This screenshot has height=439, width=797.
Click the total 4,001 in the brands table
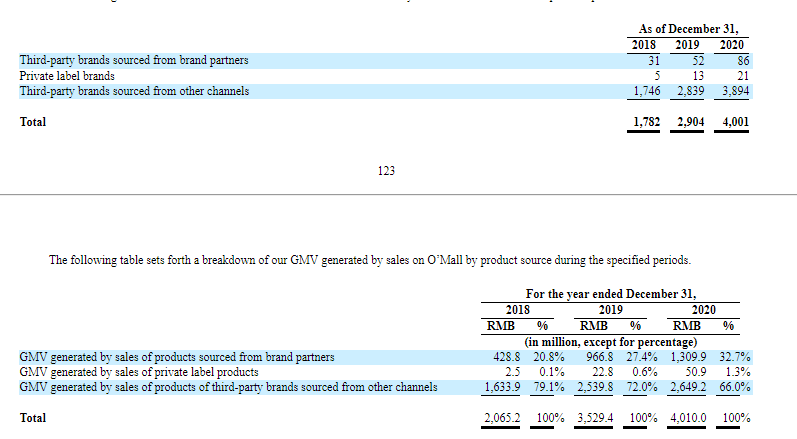(x=735, y=122)
